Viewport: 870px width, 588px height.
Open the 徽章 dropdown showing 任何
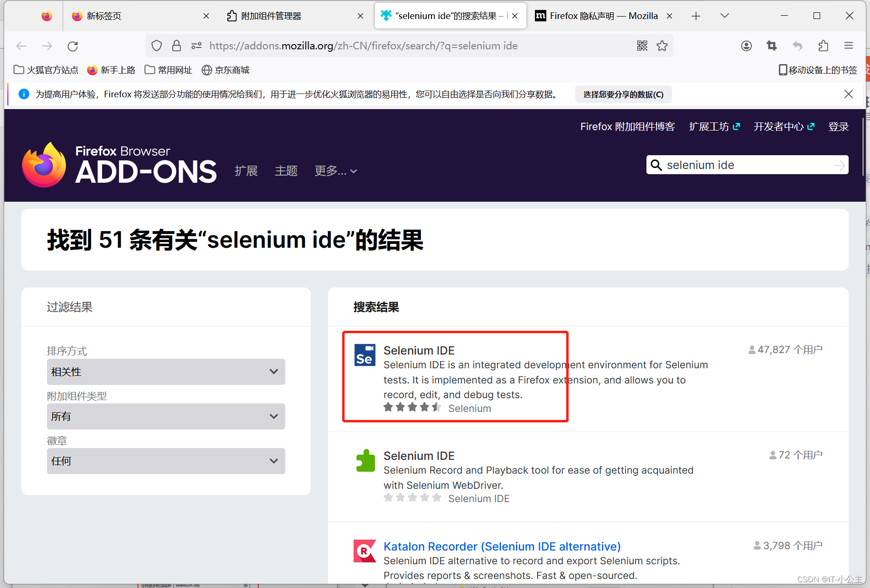(x=165, y=461)
